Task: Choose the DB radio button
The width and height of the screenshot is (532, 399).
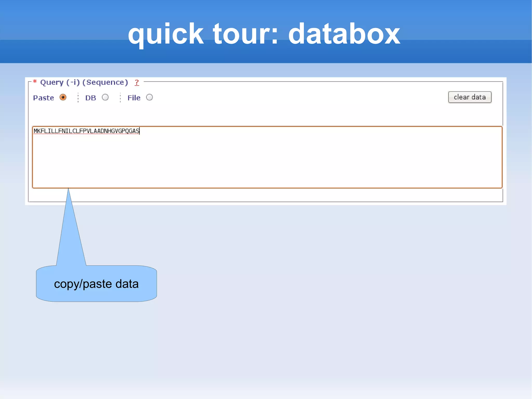Action: pos(105,97)
